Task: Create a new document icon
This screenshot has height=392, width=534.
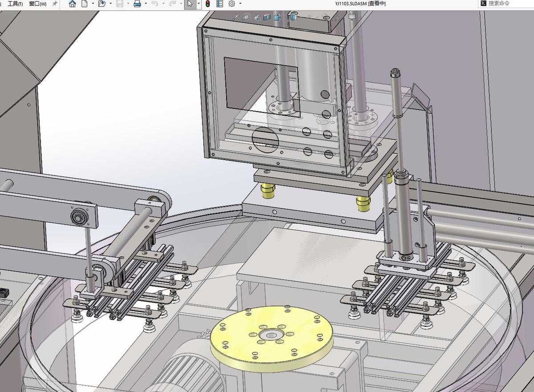Action: [x=84, y=4]
